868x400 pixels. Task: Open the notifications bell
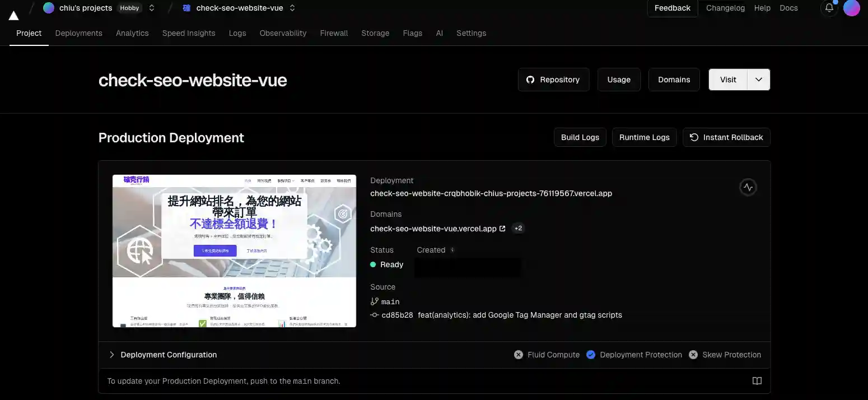coord(829,8)
